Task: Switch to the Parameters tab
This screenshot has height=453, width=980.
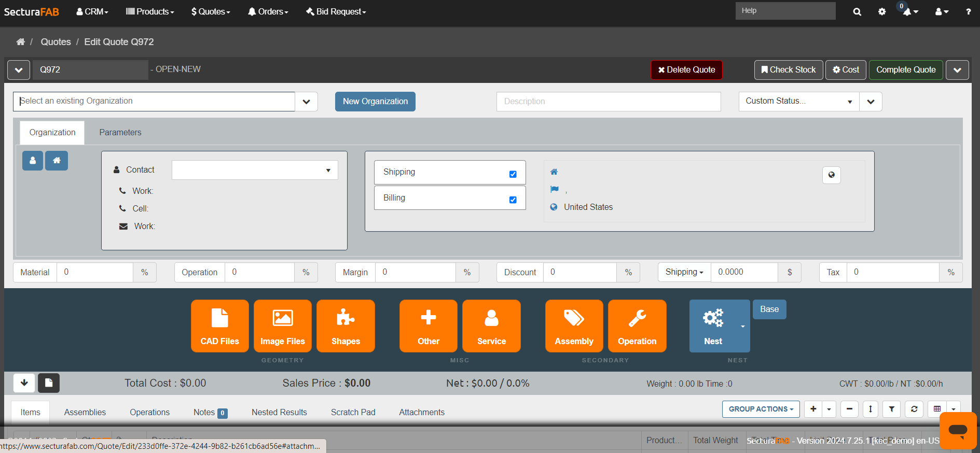Action: [x=120, y=133]
